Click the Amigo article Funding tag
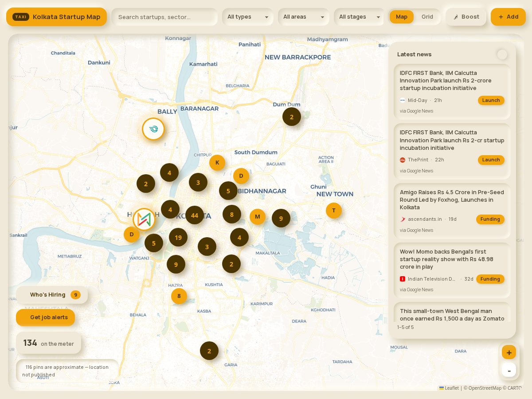 [x=490, y=219]
